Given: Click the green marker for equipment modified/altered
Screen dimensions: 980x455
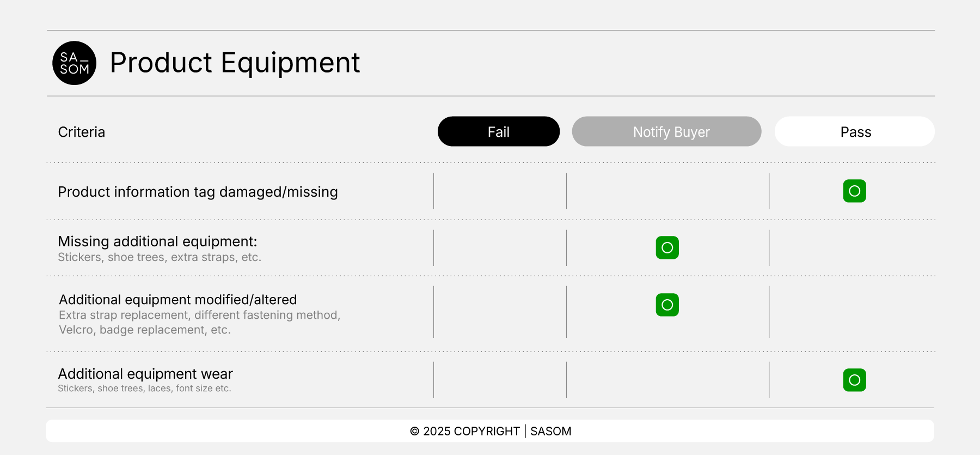Looking at the screenshot, I should (x=667, y=305).
